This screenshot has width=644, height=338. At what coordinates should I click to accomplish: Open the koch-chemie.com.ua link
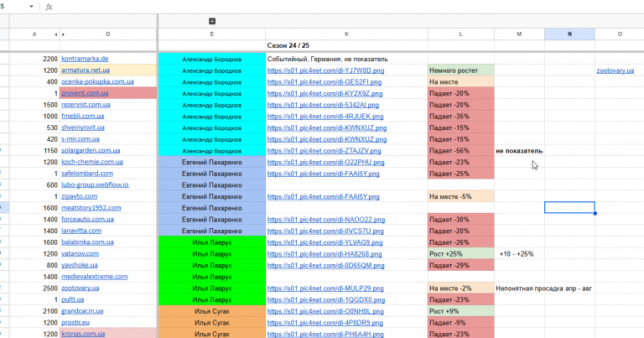click(92, 162)
